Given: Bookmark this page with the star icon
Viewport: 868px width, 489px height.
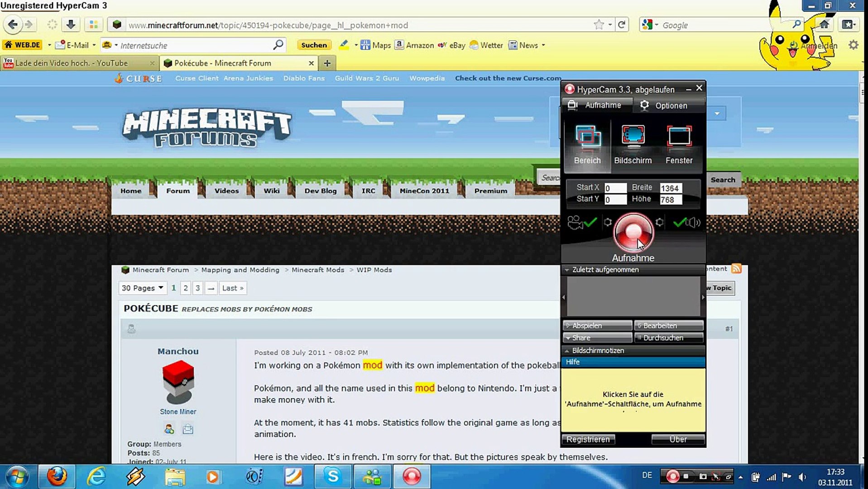Looking at the screenshot, I should (599, 25).
